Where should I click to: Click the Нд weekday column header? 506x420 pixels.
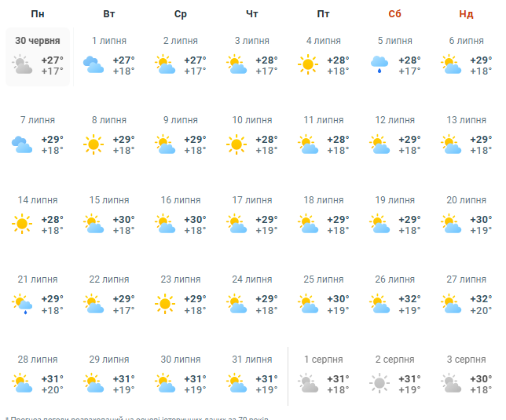[467, 14]
